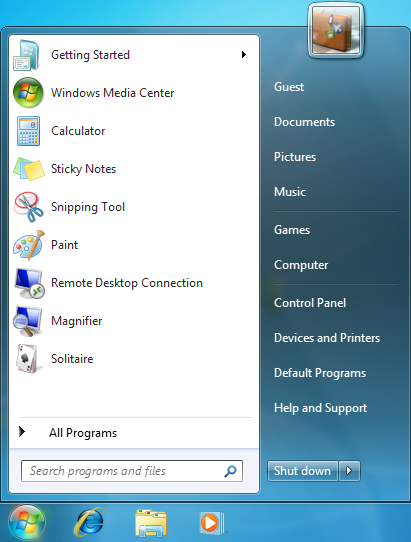Click the Start orb button
This screenshot has width=411, height=542.
click(x=27, y=523)
